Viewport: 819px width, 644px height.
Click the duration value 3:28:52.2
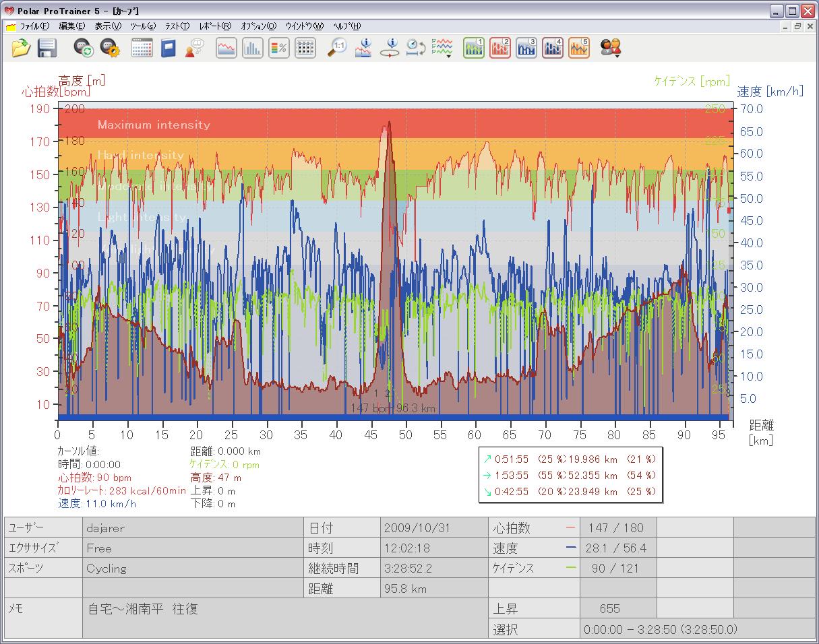point(434,568)
